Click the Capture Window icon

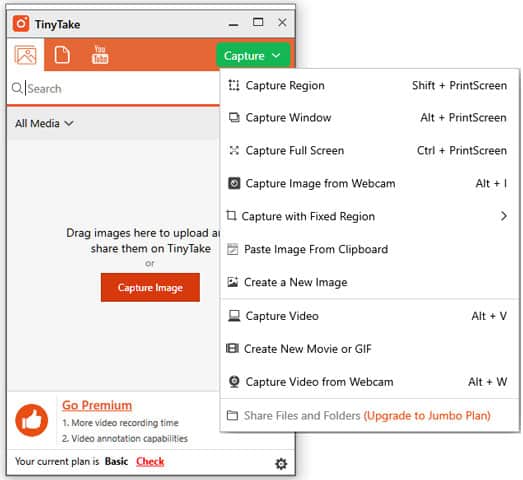coord(234,117)
